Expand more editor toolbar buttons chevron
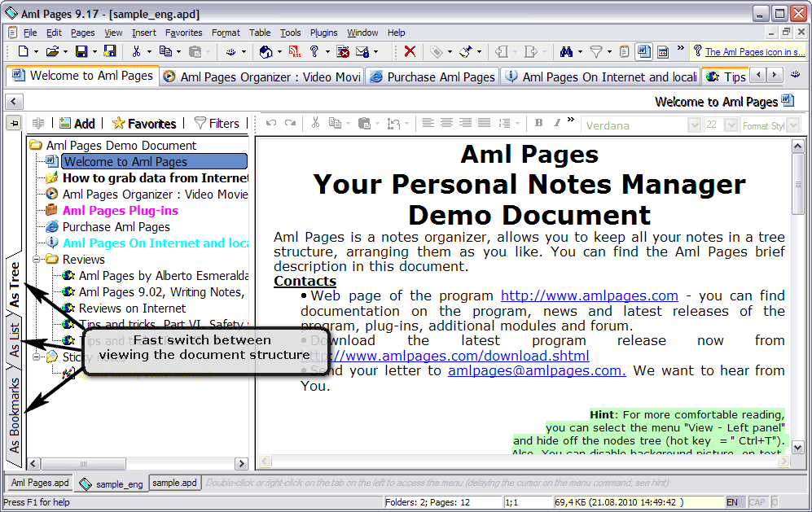The image size is (812, 512). click(x=571, y=120)
